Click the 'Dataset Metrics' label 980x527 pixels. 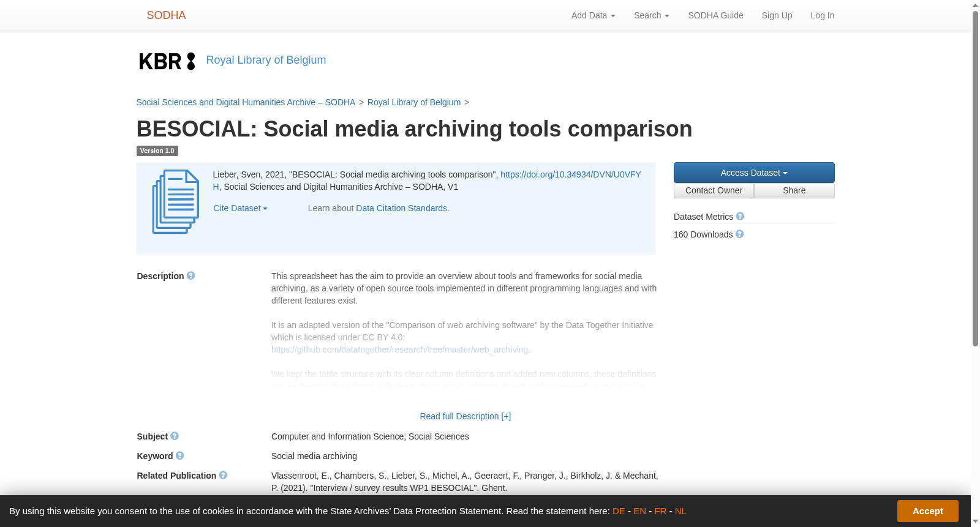[703, 217]
